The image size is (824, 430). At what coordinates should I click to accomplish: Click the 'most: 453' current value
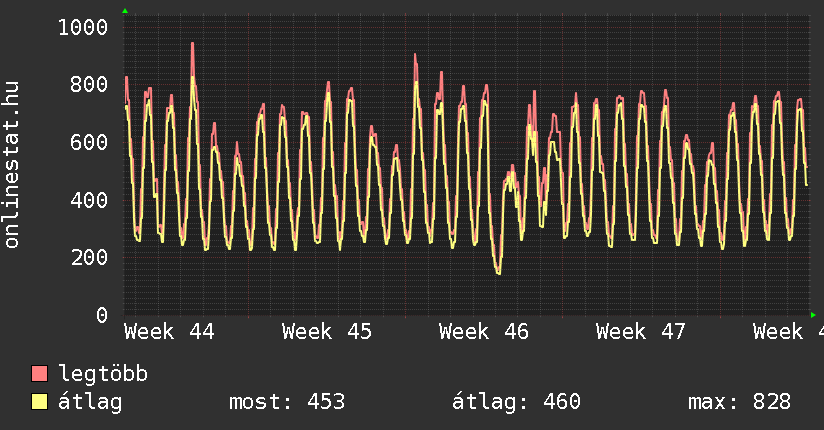click(x=287, y=402)
